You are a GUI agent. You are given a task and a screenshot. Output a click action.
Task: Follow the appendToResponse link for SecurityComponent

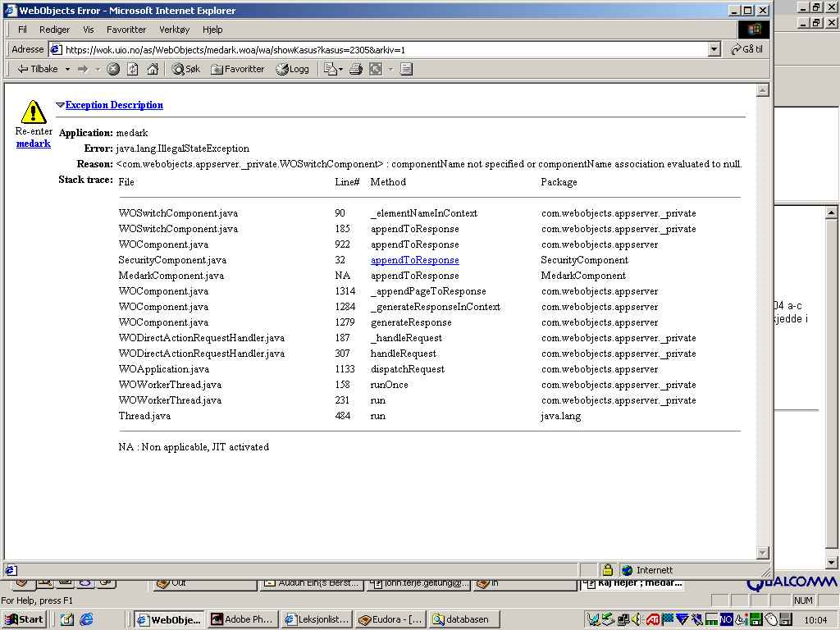(414, 260)
